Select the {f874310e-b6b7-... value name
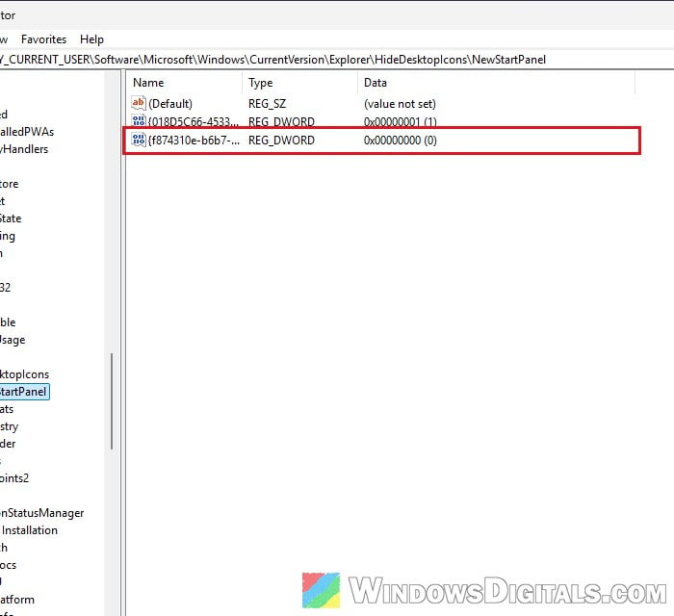 [x=194, y=140]
